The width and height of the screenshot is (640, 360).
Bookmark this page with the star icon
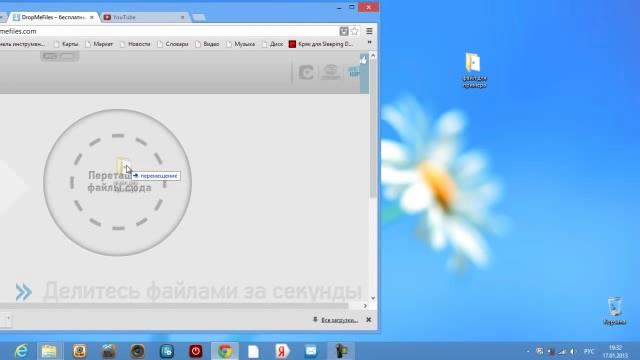coord(355,31)
